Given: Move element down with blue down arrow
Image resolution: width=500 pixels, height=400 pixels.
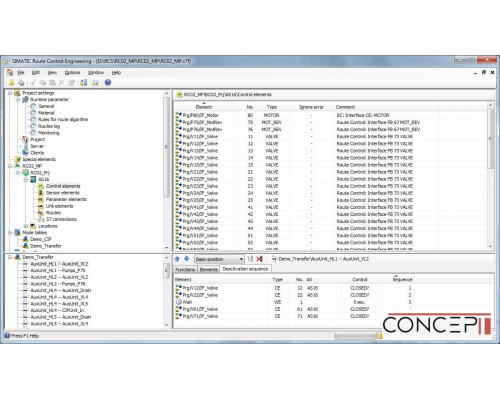Looking at the screenshot, I should click(187, 259).
